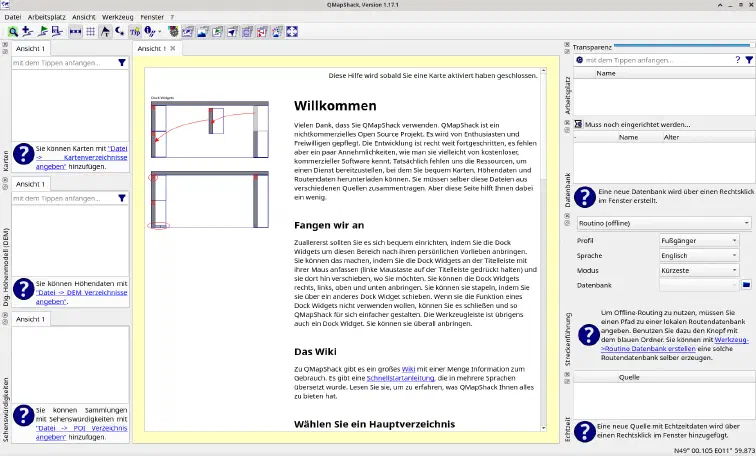Open the Fenster menu
This screenshot has height=456, width=756.
152,17
